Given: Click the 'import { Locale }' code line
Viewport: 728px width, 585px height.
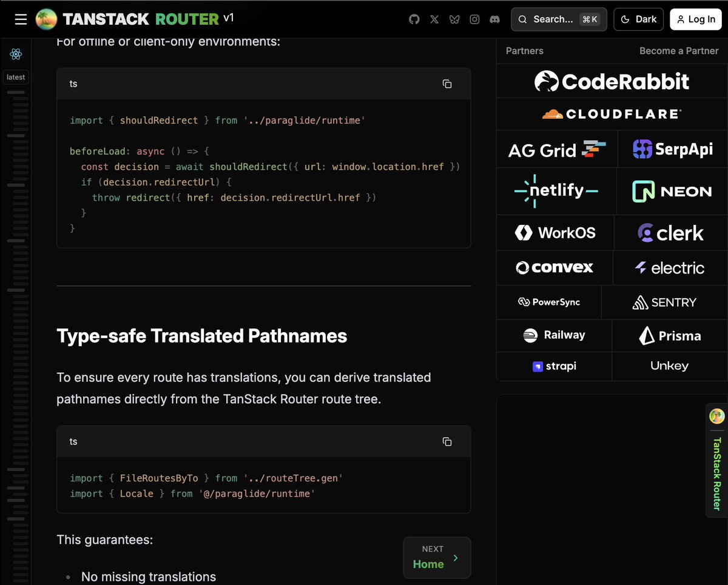Looking at the screenshot, I should coord(192,493).
